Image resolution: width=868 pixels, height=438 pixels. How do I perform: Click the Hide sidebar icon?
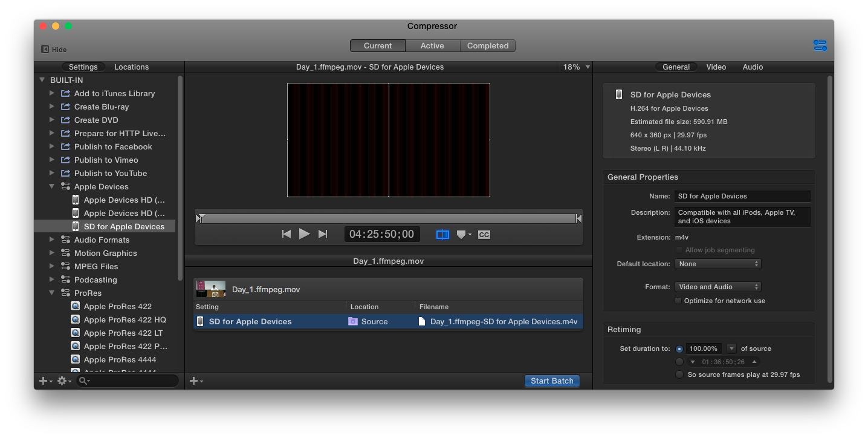pyautogui.click(x=45, y=50)
